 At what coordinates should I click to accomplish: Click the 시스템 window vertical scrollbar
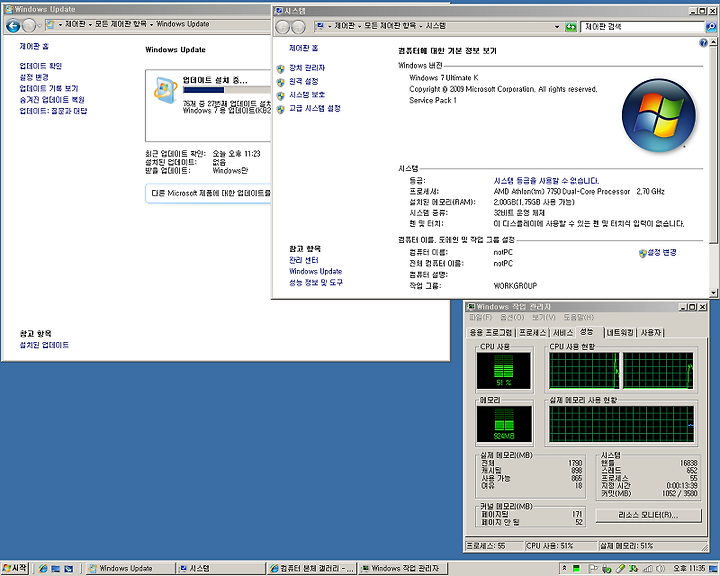[713, 168]
